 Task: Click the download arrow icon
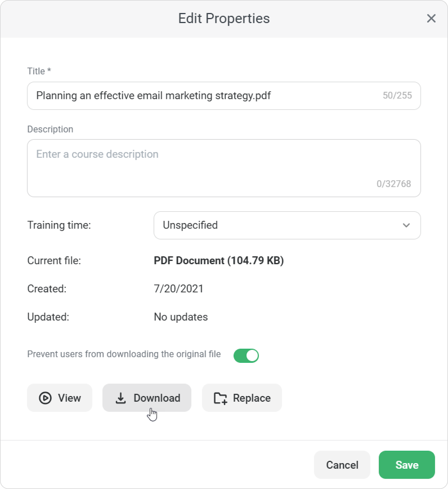(121, 398)
